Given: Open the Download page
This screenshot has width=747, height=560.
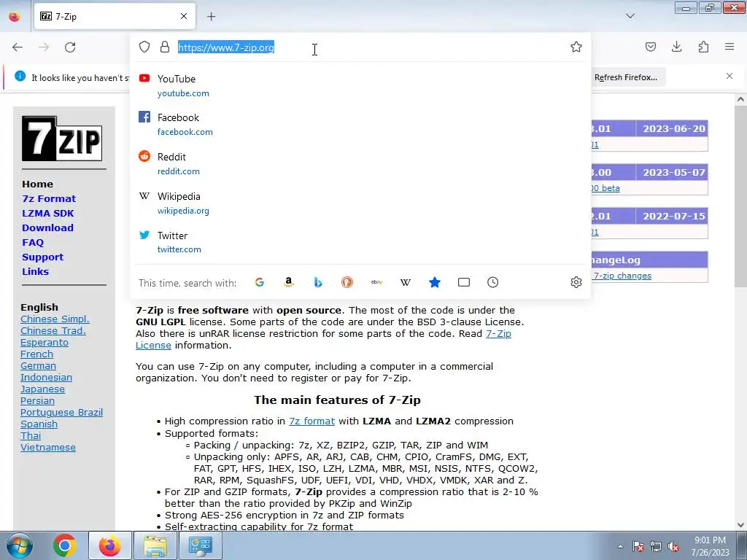Looking at the screenshot, I should [47, 227].
